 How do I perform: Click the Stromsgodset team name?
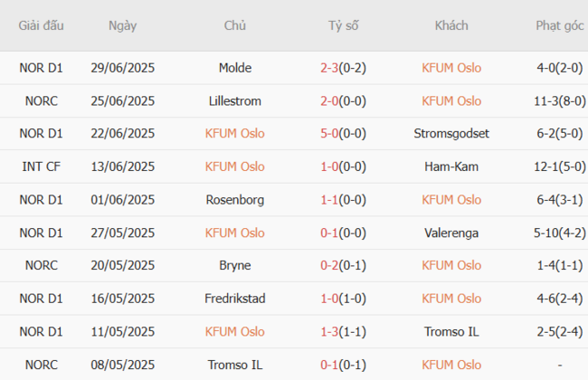coord(451,134)
